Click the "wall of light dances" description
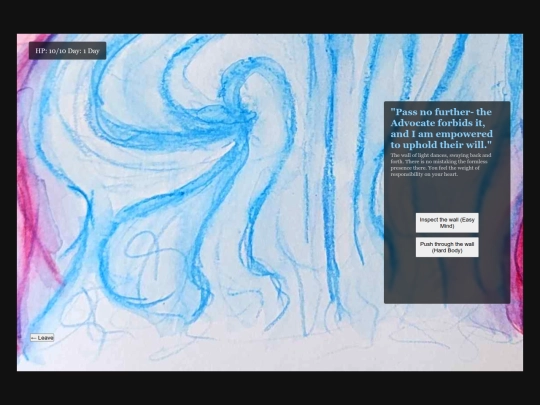Viewport: 540px width, 405px height. tap(441, 165)
